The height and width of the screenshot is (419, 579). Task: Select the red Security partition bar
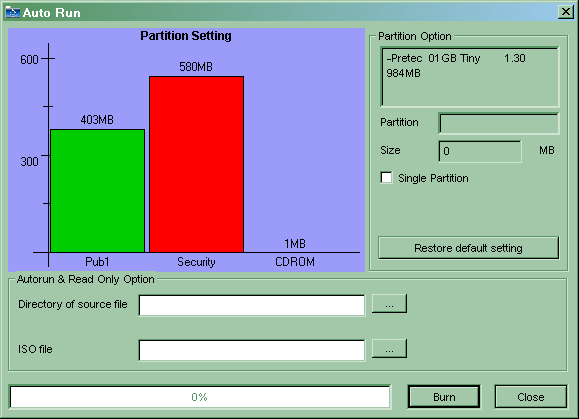click(x=196, y=164)
